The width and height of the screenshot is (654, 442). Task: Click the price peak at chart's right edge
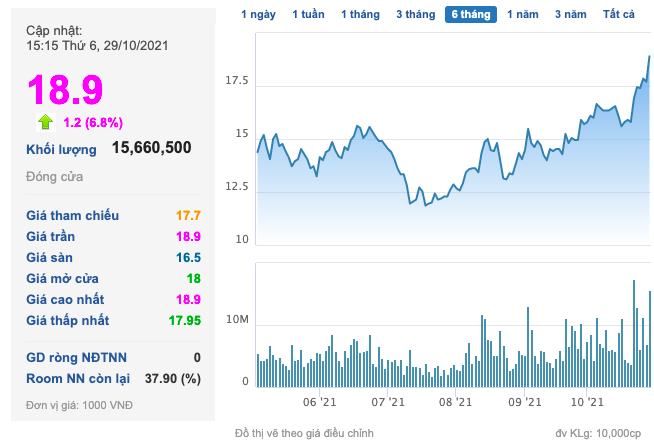coord(649,57)
